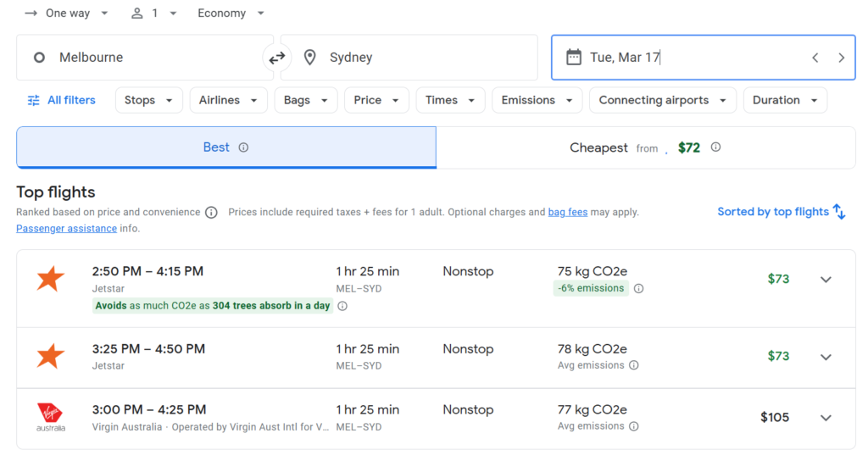Screen dimensions: 868x461
Task: Select the Best tab
Action: [225, 147]
